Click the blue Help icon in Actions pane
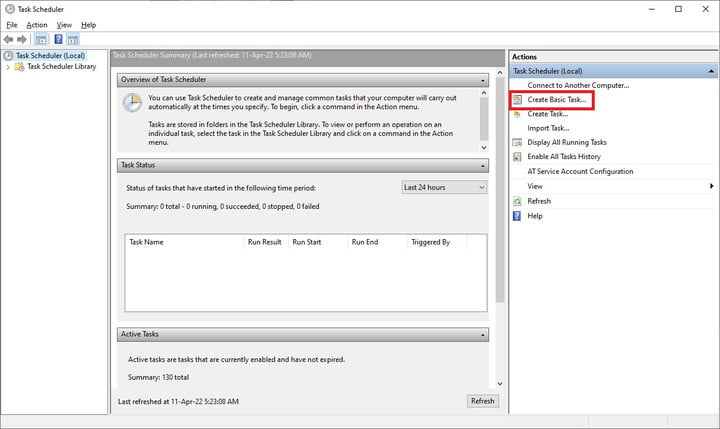 coord(517,216)
